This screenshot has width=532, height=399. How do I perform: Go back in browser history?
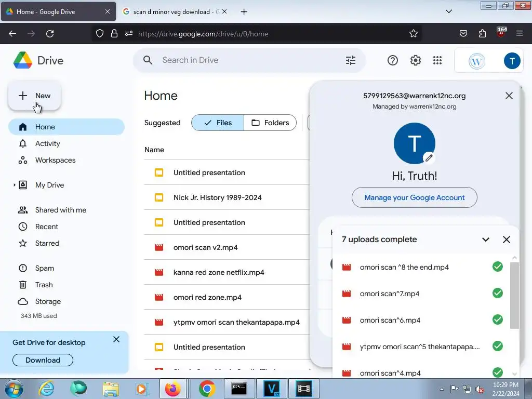(x=12, y=34)
